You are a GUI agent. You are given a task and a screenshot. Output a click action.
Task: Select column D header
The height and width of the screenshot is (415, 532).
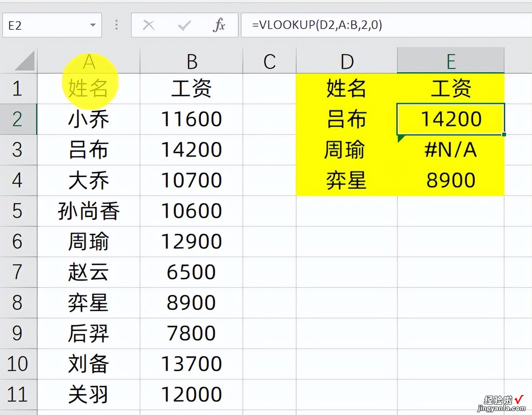[x=347, y=61]
